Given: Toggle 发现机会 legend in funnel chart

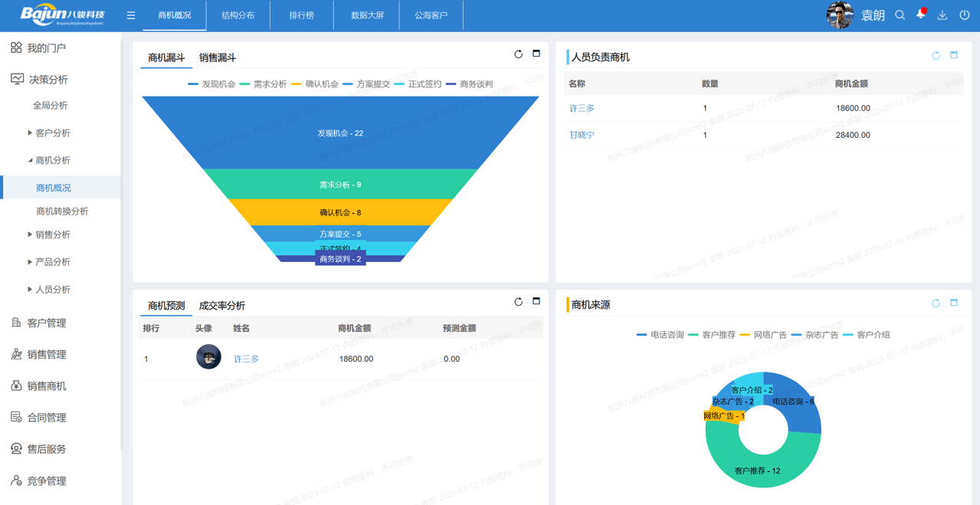Looking at the screenshot, I should point(211,84).
